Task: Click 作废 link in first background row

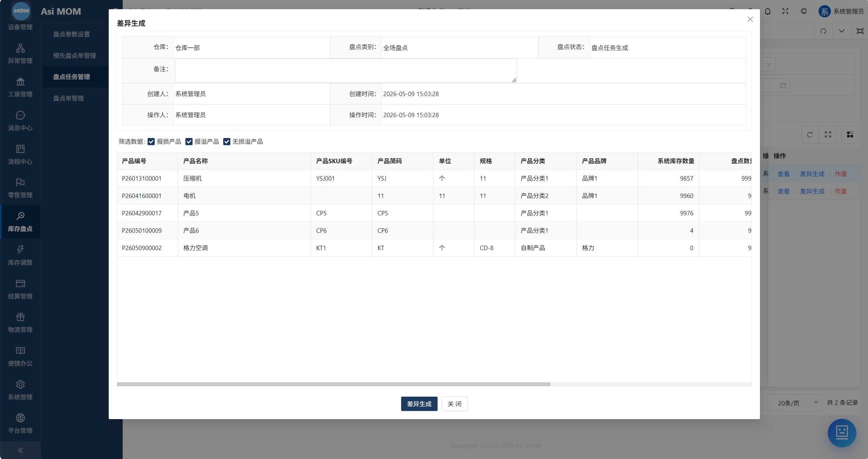Action: pos(841,174)
